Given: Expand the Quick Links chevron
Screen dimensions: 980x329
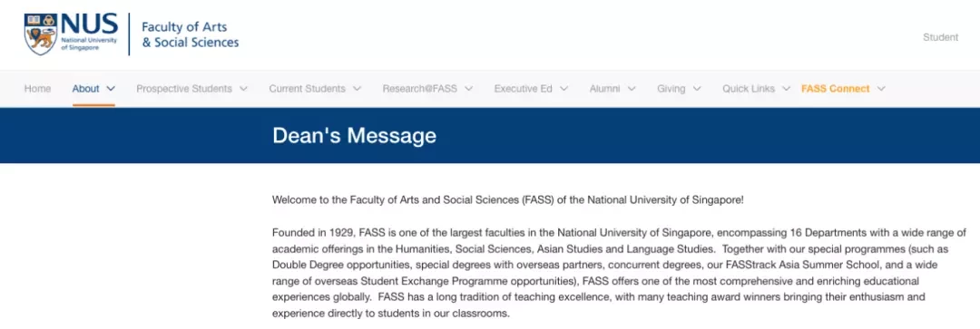Looking at the screenshot, I should pos(786,89).
